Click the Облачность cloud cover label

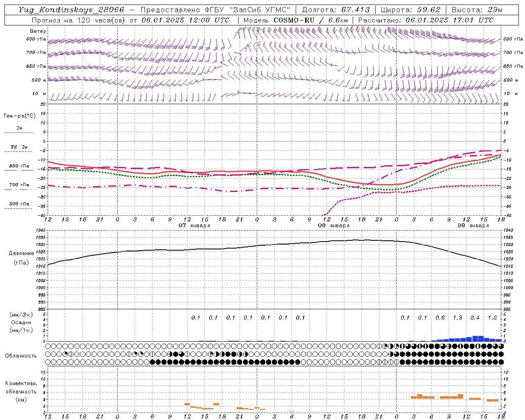tap(21, 356)
